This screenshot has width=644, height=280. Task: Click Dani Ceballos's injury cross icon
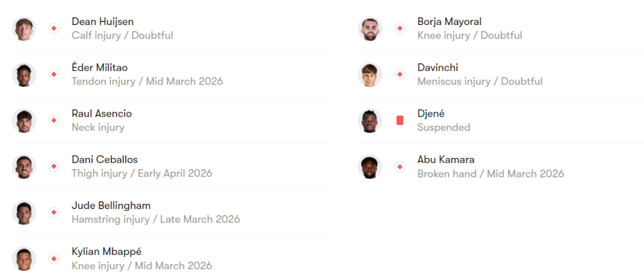(x=54, y=166)
